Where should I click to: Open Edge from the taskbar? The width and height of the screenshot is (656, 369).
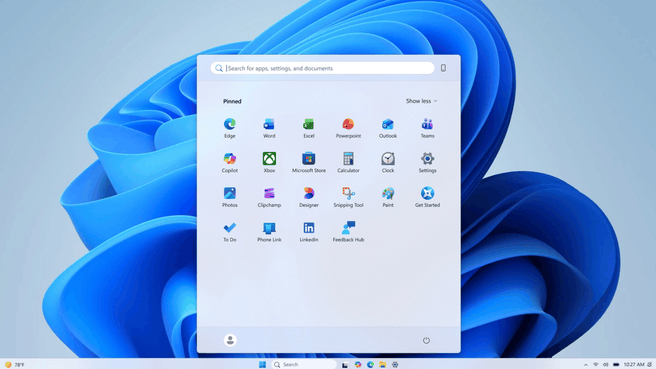[x=370, y=364]
